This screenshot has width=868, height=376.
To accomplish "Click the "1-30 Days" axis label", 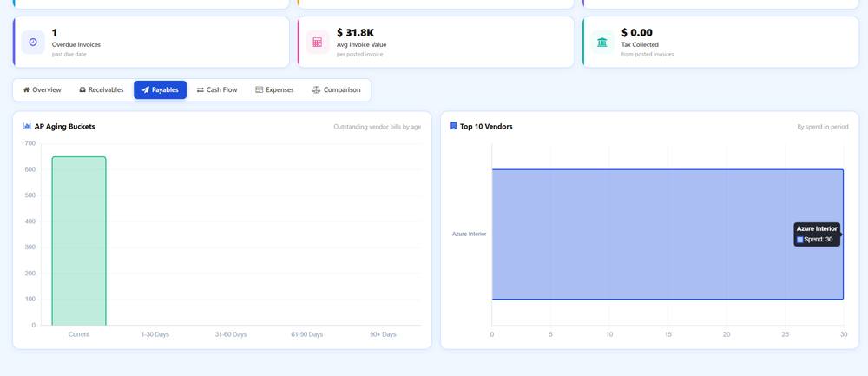I will [155, 334].
